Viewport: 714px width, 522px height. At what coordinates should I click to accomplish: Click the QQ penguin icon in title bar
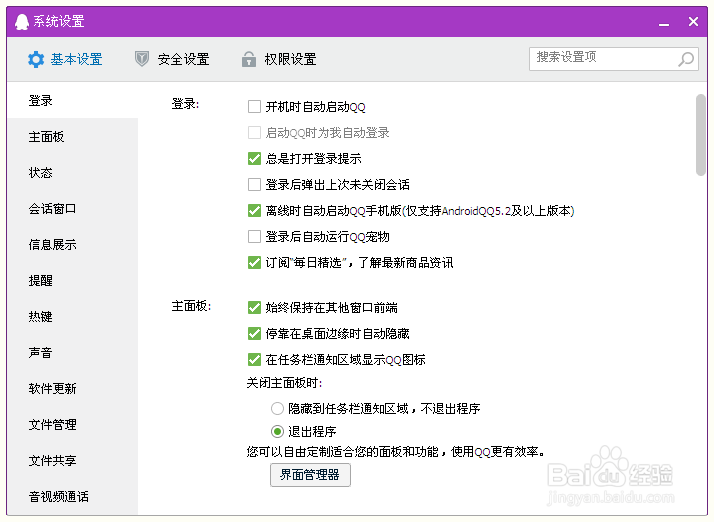point(21,21)
